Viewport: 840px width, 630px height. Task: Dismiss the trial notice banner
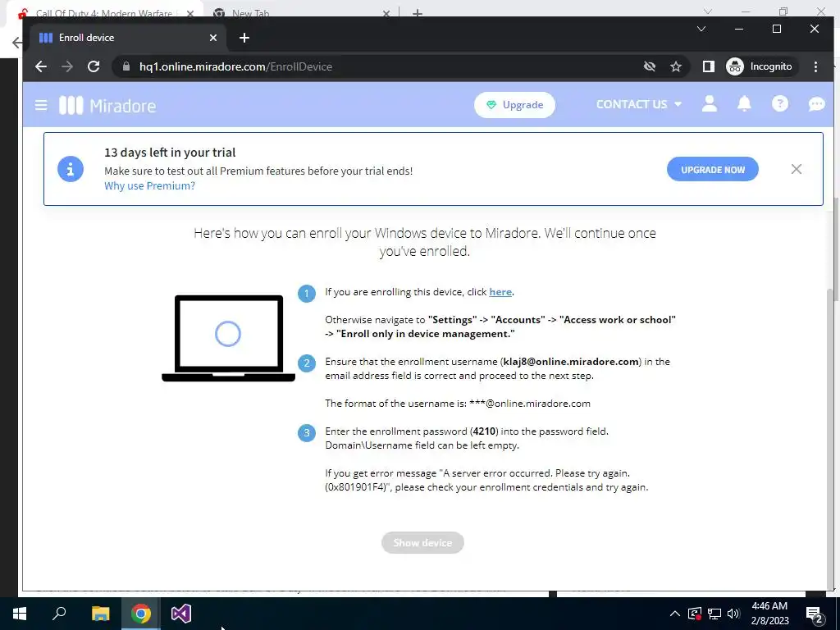pos(796,169)
